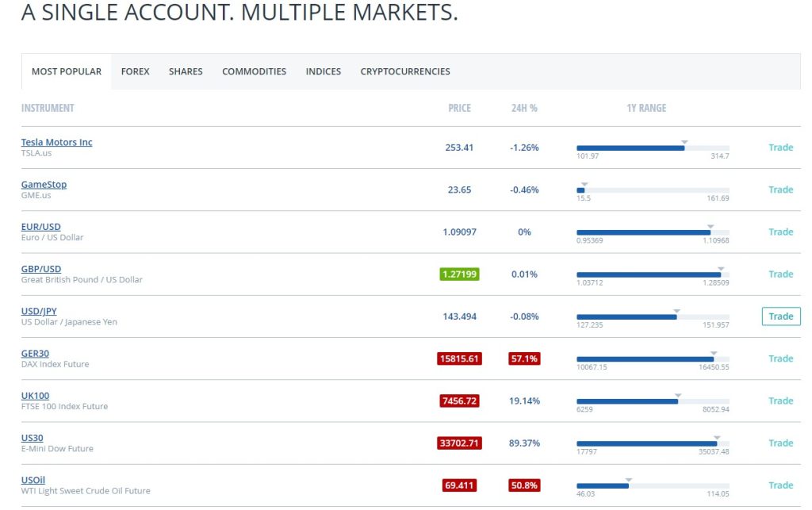Open the GameStop instrument details
The image size is (812, 510).
44,184
